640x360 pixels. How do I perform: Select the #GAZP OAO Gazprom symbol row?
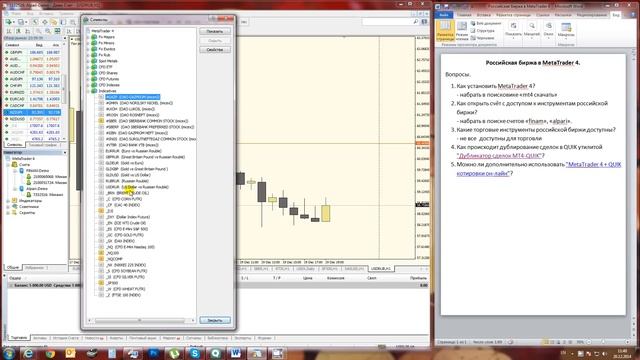pyautogui.click(x=133, y=97)
